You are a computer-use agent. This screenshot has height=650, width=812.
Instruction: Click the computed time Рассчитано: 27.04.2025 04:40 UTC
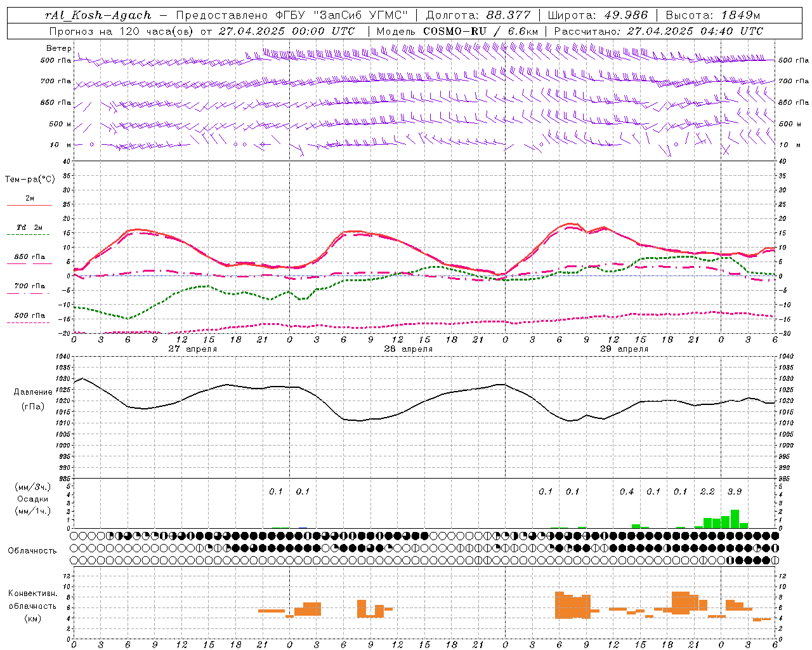click(x=658, y=31)
